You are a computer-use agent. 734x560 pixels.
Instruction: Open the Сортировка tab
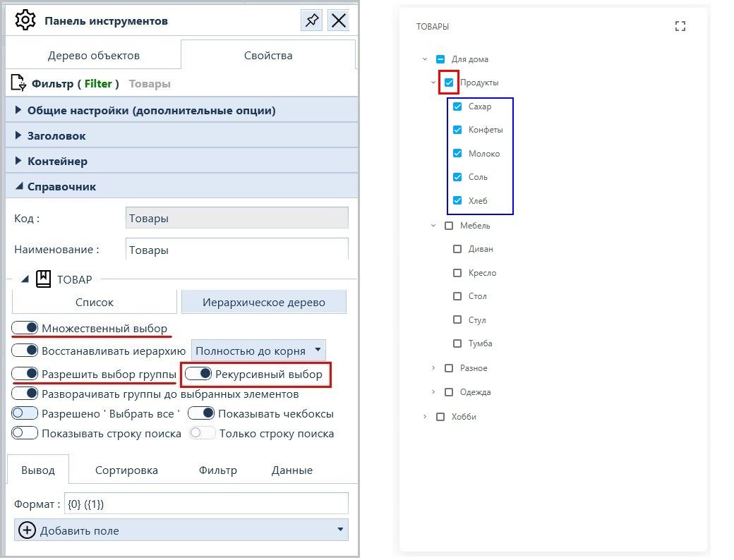click(126, 470)
